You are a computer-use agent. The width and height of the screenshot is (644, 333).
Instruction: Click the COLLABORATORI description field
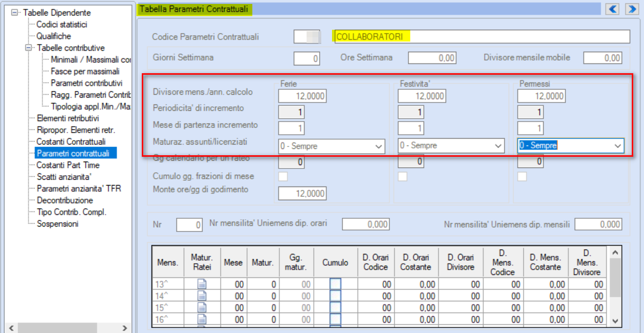(x=481, y=37)
